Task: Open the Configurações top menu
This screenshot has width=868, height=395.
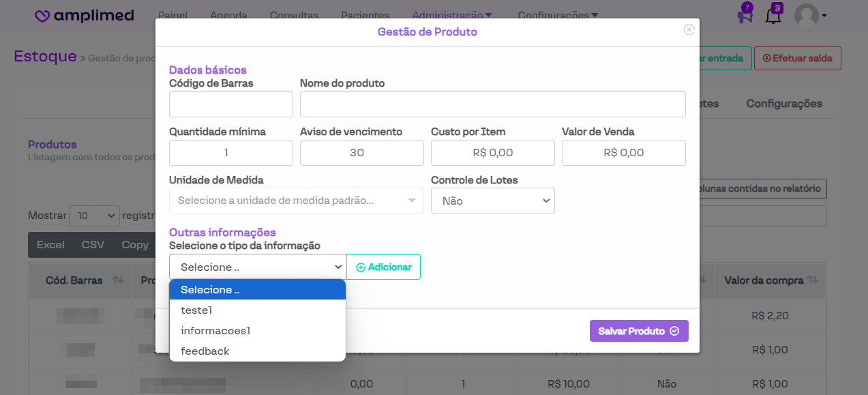Action: (558, 15)
